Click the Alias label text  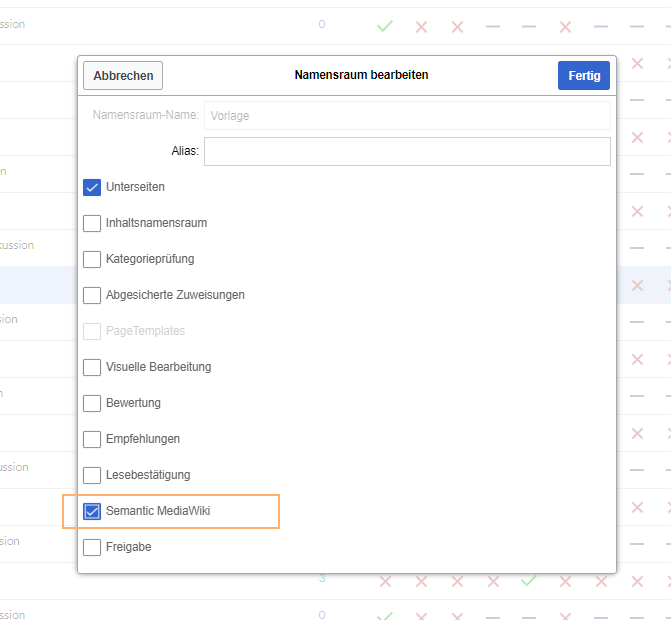click(x=185, y=151)
